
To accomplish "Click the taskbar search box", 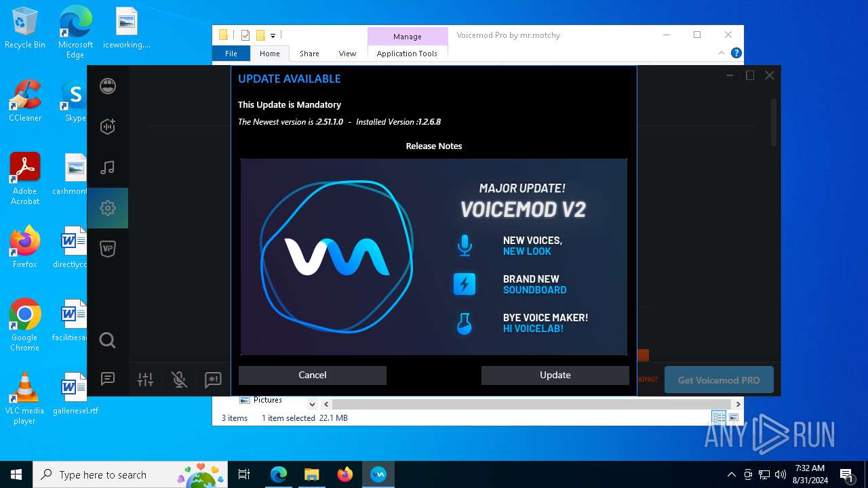I will click(x=132, y=474).
